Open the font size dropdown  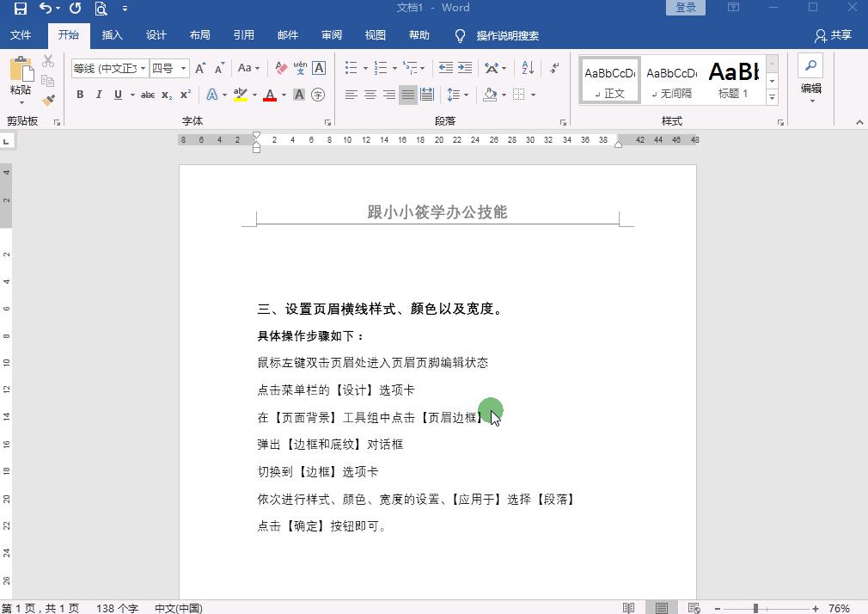click(183, 68)
